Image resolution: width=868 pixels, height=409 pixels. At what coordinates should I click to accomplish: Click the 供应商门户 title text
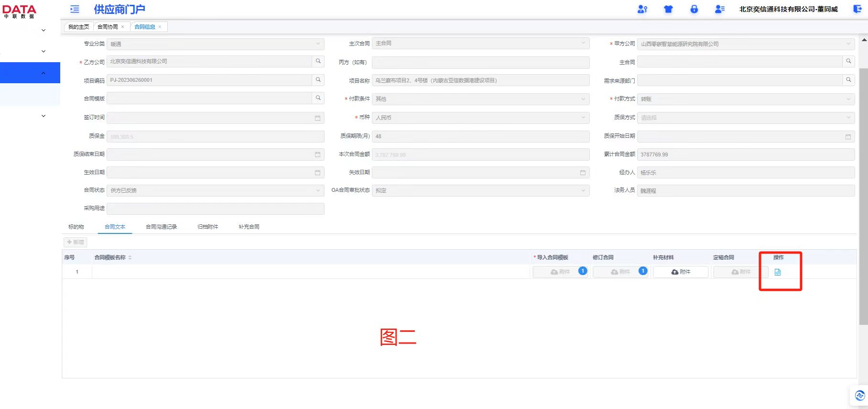[119, 9]
